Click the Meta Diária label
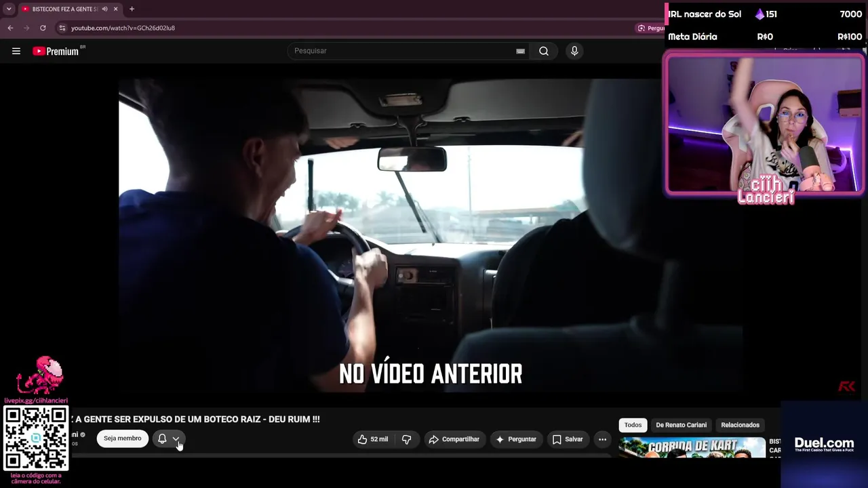 point(692,37)
